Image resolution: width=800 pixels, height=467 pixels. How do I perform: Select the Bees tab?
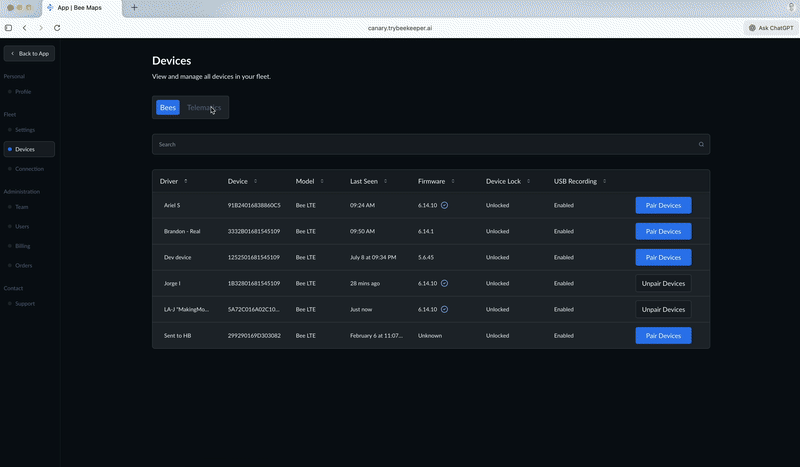(167, 107)
